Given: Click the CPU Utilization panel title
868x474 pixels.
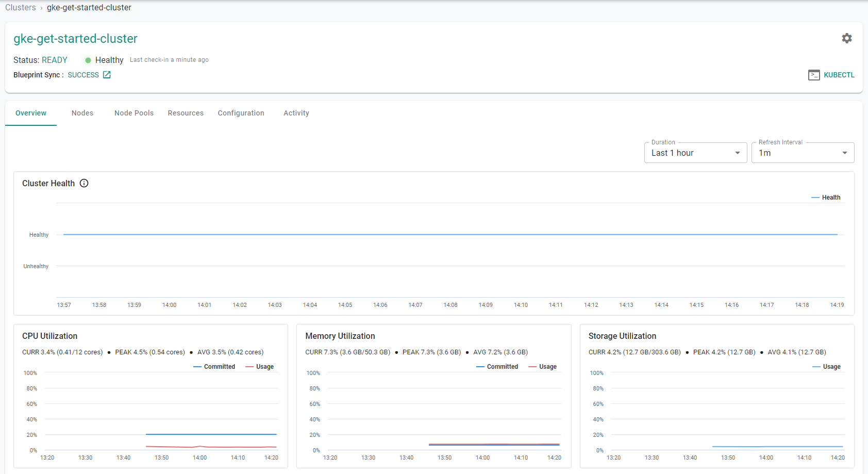Looking at the screenshot, I should (x=49, y=336).
